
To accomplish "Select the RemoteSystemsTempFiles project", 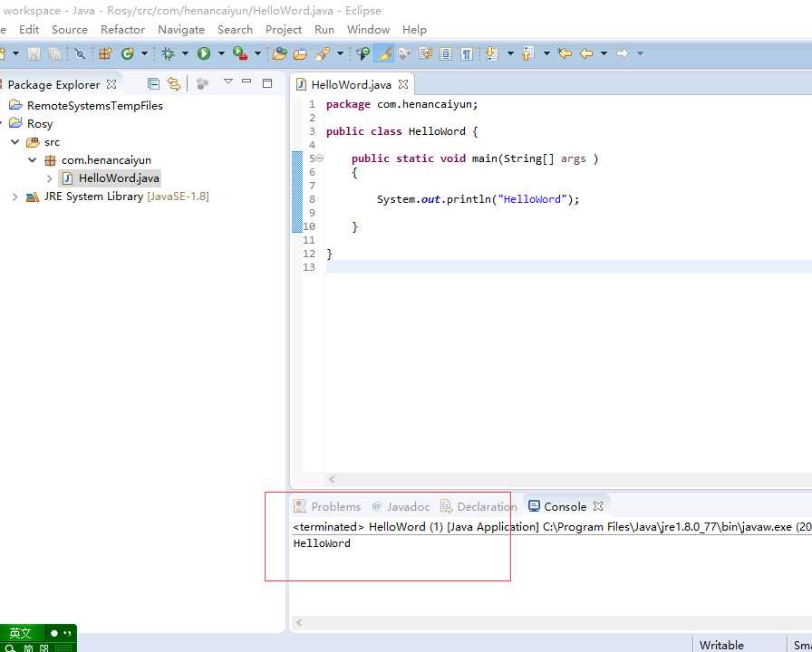I will tap(86, 106).
